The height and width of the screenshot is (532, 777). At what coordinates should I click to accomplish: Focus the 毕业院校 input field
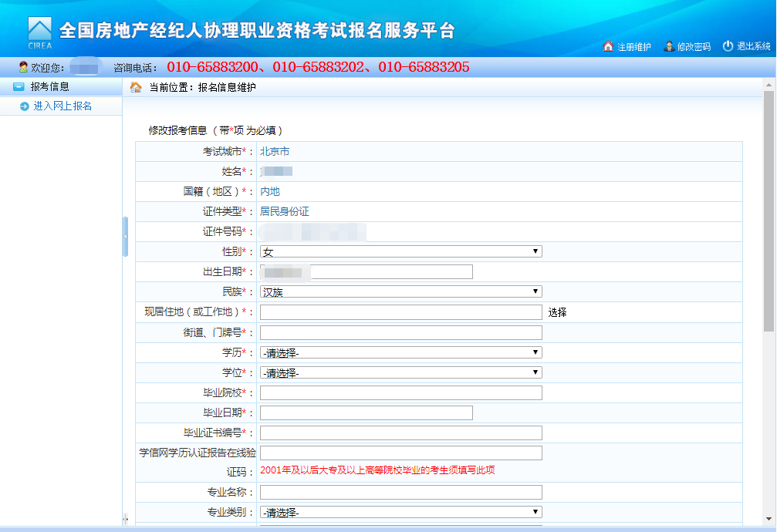click(x=400, y=392)
